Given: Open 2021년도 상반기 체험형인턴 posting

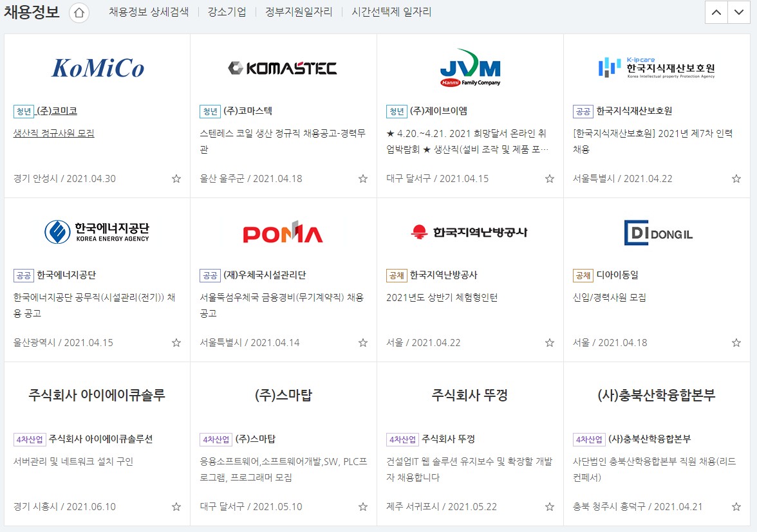Looking at the screenshot, I should [x=442, y=297].
